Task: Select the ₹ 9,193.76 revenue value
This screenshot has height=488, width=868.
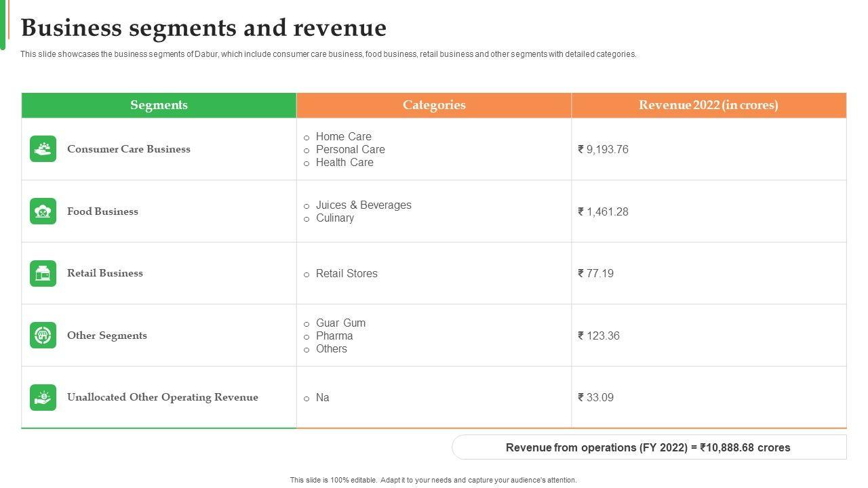Action: (603, 149)
